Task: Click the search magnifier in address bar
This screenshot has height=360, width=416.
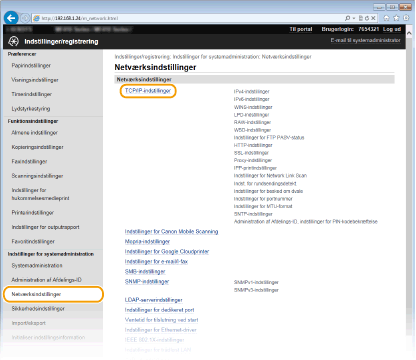Action: 348,18
